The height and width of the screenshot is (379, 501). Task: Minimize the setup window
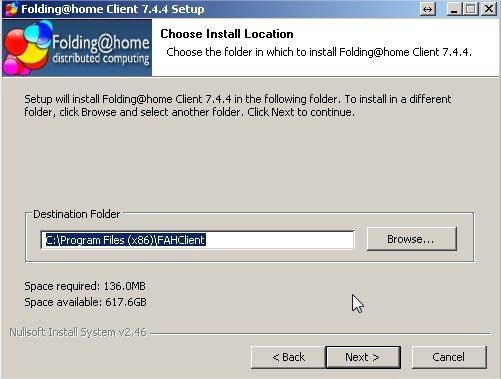454,9
